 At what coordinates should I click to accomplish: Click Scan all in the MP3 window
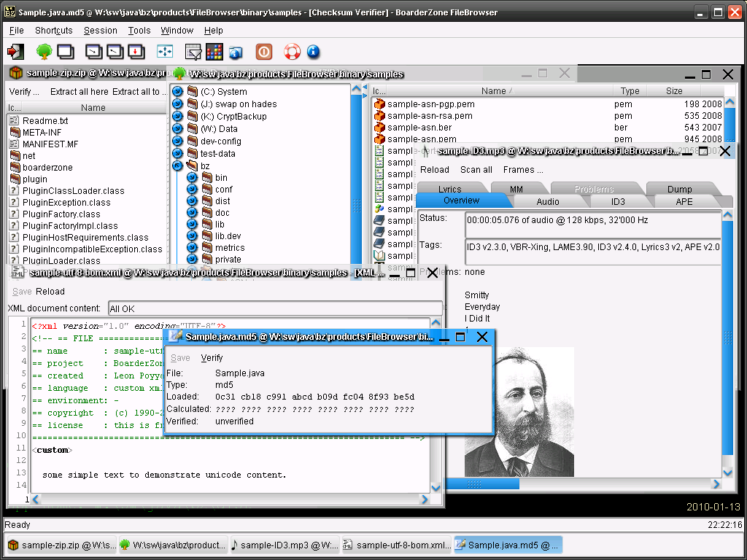coord(476,169)
